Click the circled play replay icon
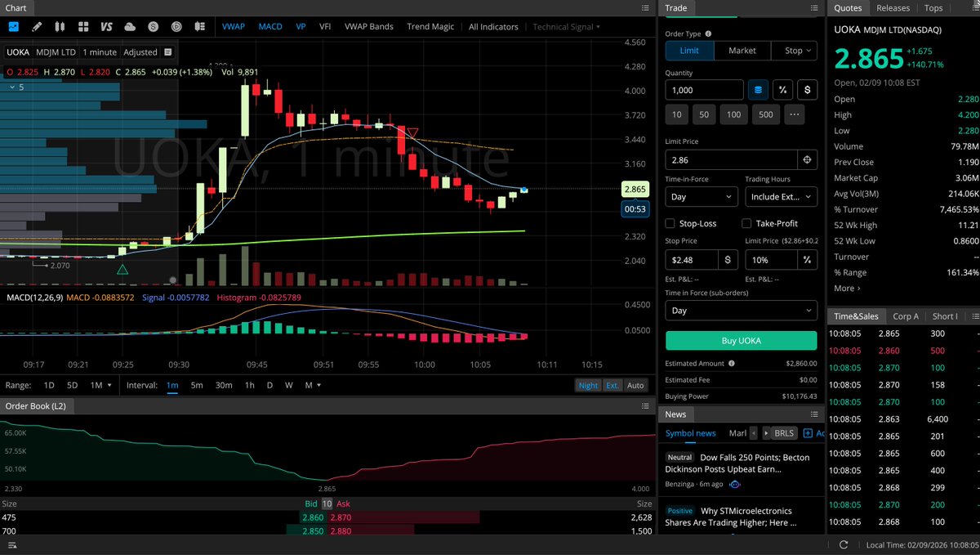980x555 pixels. 177,26
